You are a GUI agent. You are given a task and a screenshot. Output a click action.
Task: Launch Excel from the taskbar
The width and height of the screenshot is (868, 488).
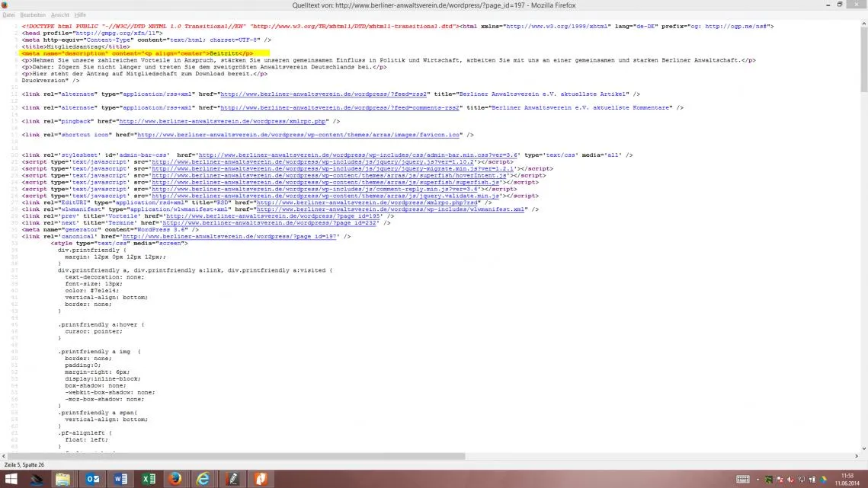[x=149, y=479]
